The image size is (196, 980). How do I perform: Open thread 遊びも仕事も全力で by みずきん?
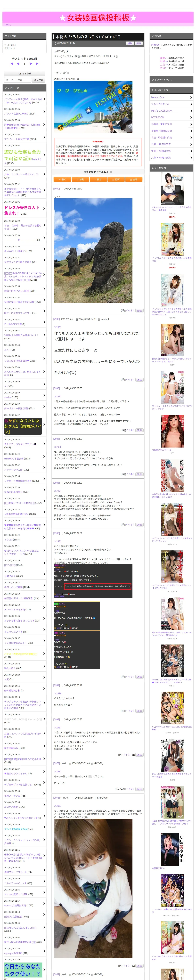point(23,157)
